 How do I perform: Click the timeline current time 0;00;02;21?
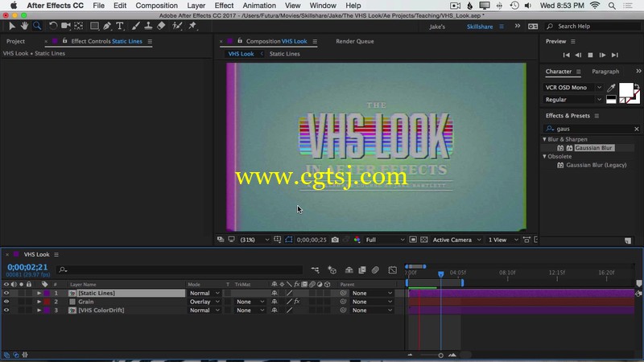click(27, 267)
